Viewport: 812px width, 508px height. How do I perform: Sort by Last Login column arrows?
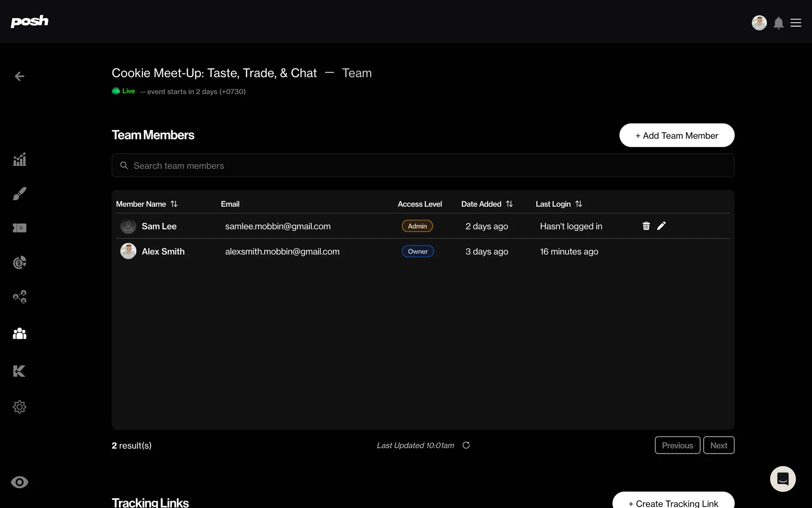click(579, 204)
